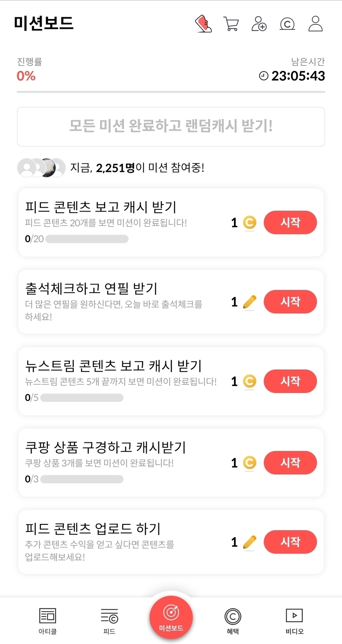Switch to the 피드 tab
This screenshot has height=644, width=342.
tap(109, 620)
